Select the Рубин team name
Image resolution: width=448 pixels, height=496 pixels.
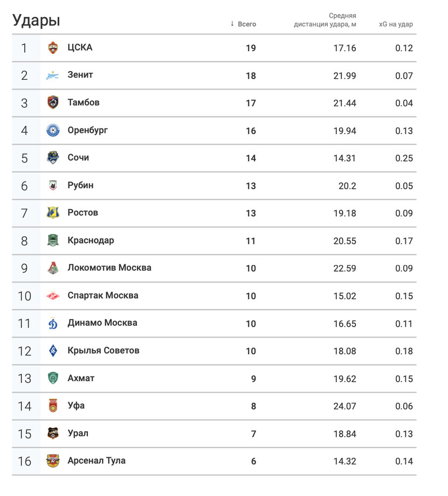click(80, 185)
